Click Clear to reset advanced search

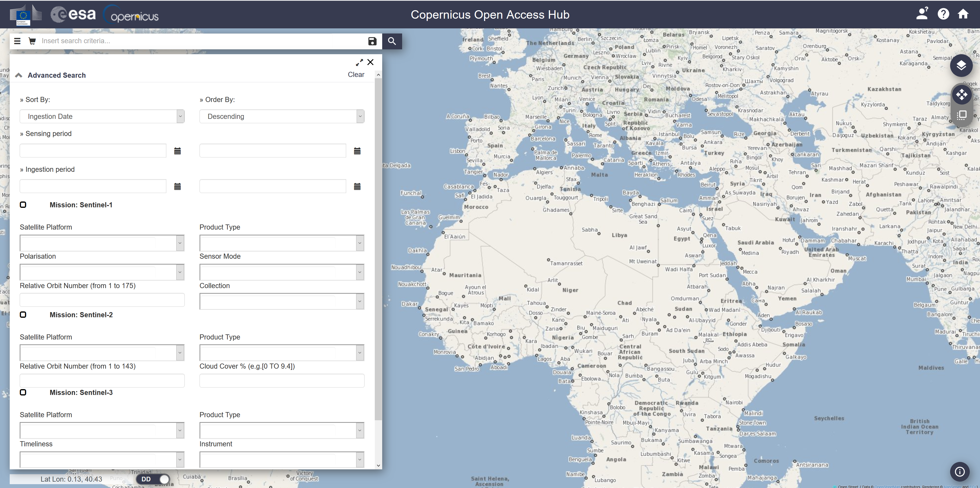click(x=356, y=75)
